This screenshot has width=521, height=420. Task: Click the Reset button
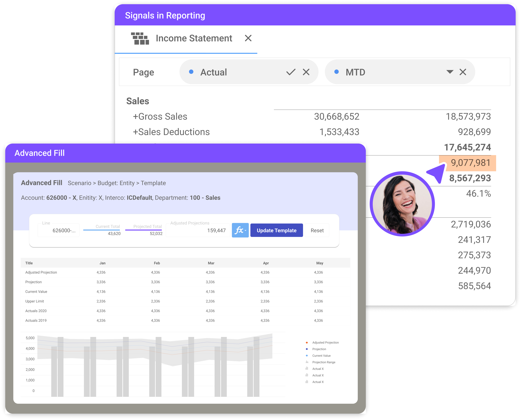click(317, 230)
